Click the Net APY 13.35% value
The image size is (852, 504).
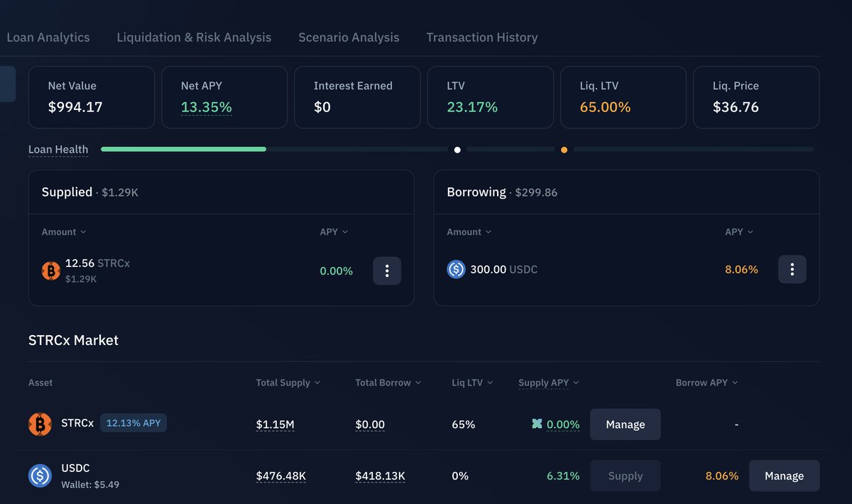(x=207, y=107)
